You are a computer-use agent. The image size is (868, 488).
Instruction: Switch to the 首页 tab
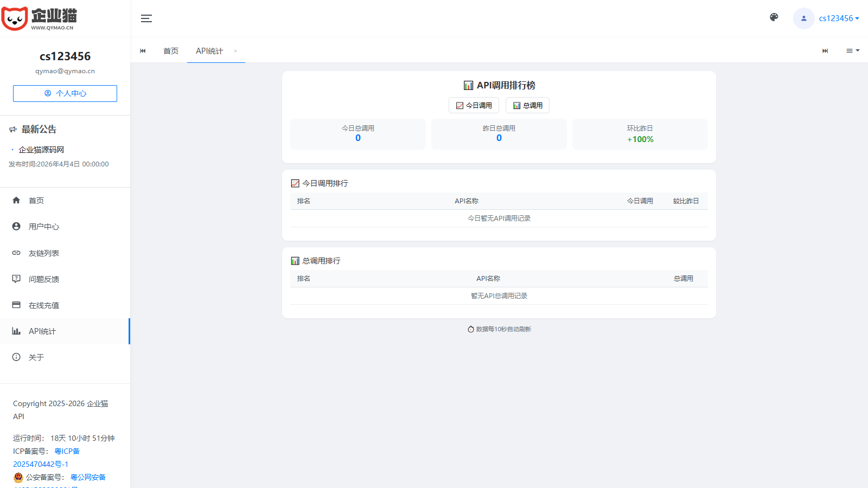pos(171,51)
